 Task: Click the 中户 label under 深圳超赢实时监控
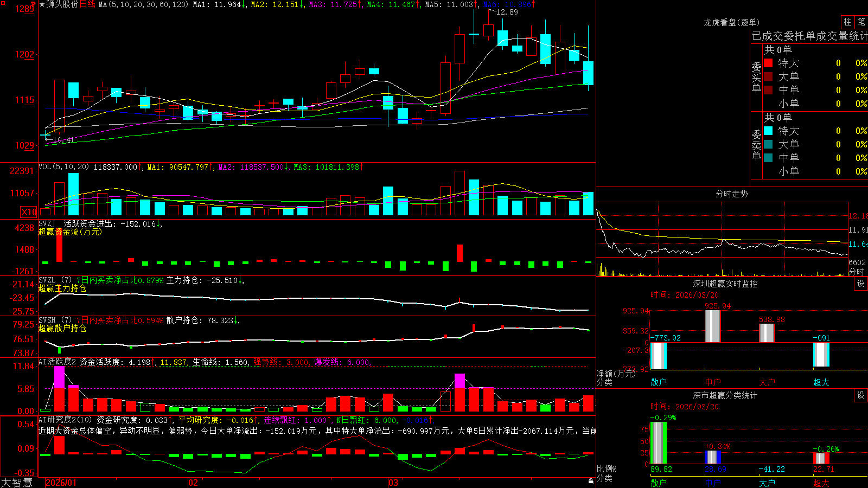(713, 382)
